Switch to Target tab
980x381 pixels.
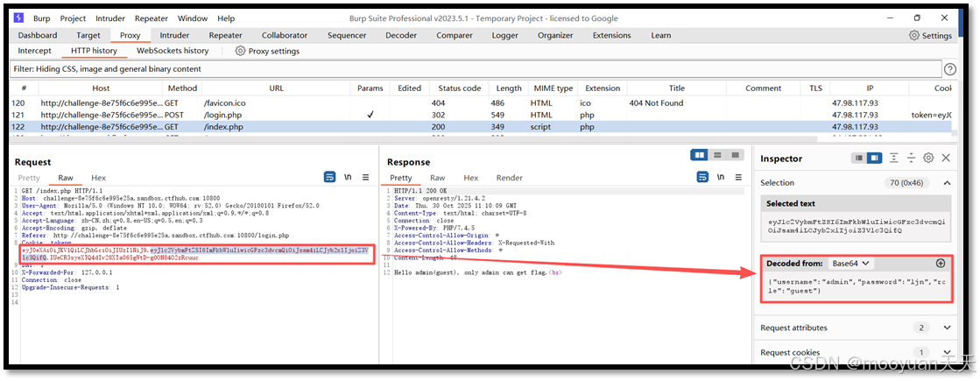[88, 36]
